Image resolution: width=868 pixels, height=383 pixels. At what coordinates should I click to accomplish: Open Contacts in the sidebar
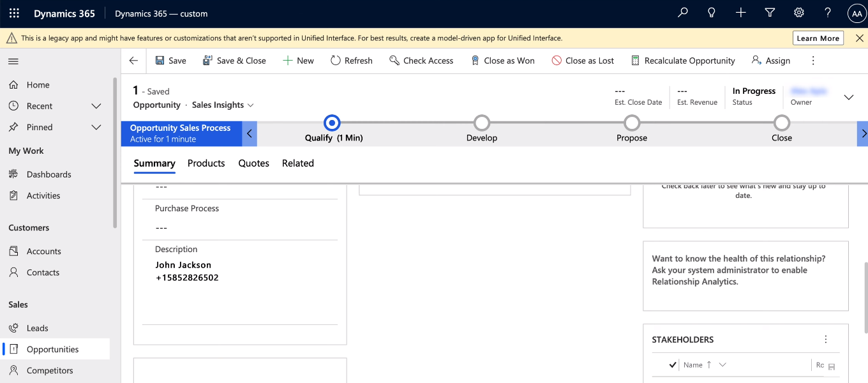pos(56,273)
